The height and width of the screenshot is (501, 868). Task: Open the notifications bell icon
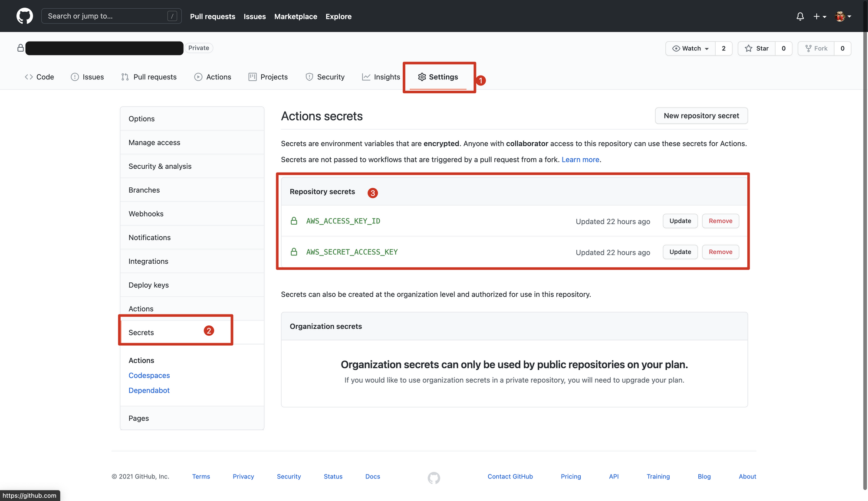click(800, 16)
